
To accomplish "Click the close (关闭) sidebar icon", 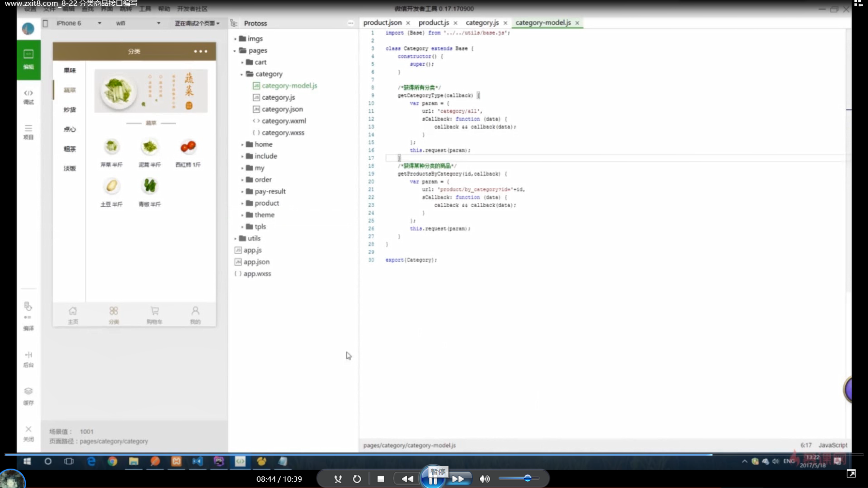I will tap(29, 433).
